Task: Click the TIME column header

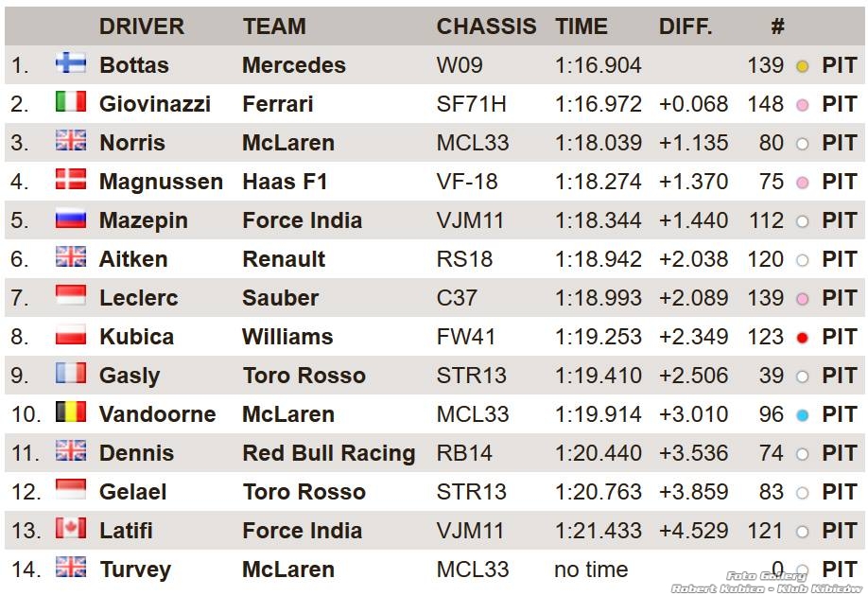Action: pos(582,26)
